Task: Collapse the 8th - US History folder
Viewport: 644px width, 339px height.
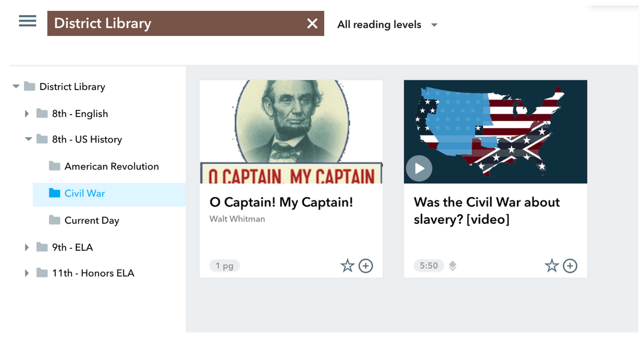Action: pos(27,140)
